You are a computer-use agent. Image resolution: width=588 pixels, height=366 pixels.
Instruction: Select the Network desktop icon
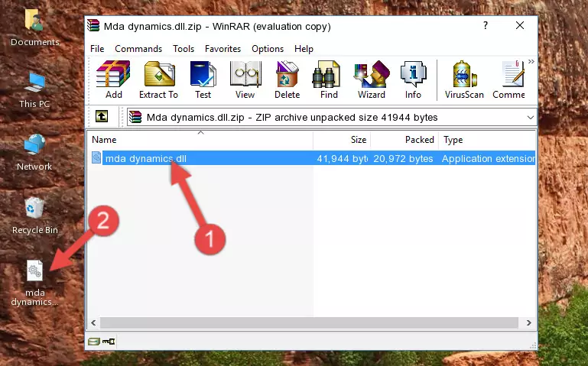click(x=34, y=153)
